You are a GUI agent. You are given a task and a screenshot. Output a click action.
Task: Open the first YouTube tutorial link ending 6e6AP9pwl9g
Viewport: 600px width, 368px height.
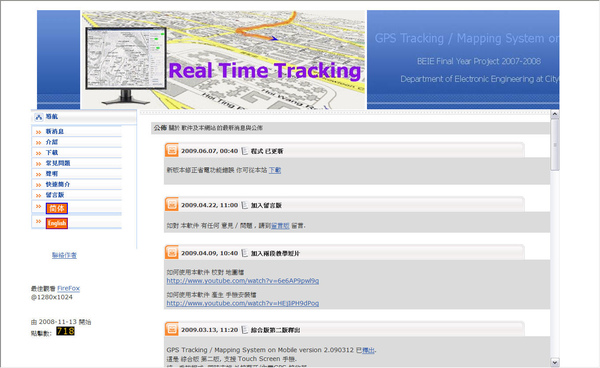point(243,281)
